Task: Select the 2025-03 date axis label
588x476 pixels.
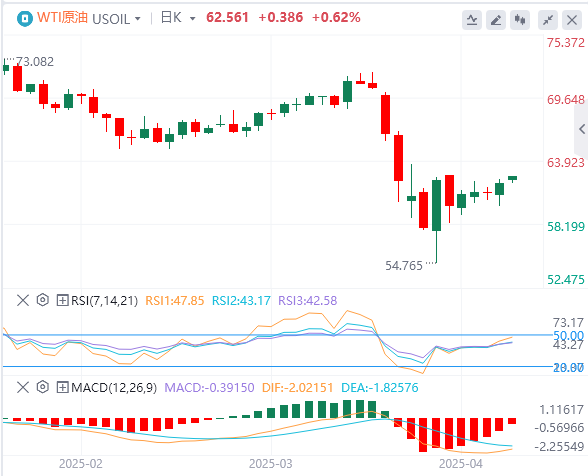Action: (x=270, y=464)
